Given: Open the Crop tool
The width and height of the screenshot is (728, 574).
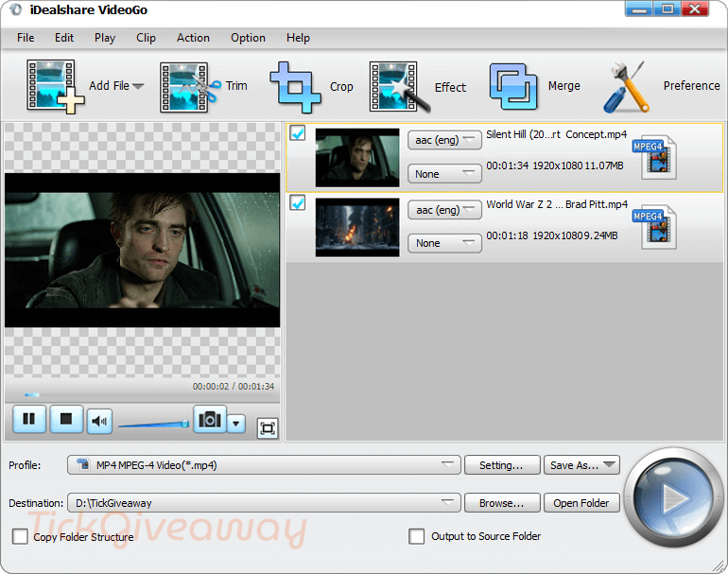Looking at the screenshot, I should click(x=295, y=87).
